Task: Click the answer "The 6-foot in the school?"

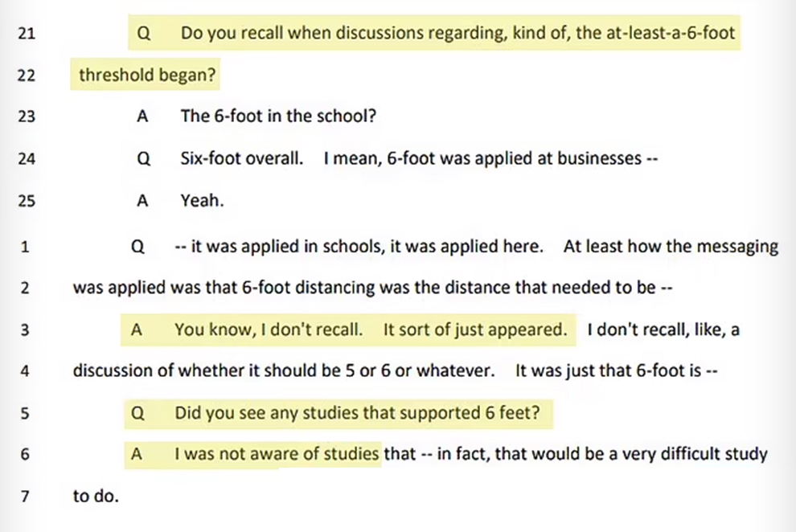Action: click(x=279, y=116)
